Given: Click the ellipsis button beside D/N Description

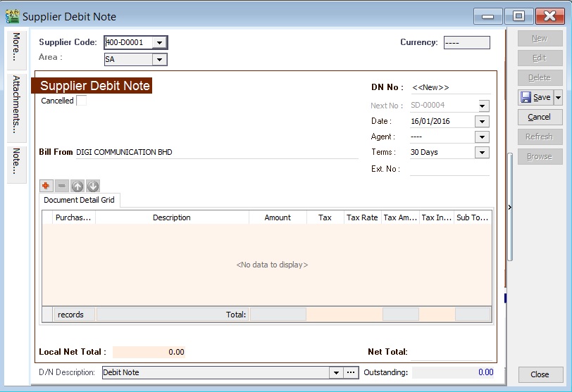Looking at the screenshot, I should pyautogui.click(x=352, y=372).
